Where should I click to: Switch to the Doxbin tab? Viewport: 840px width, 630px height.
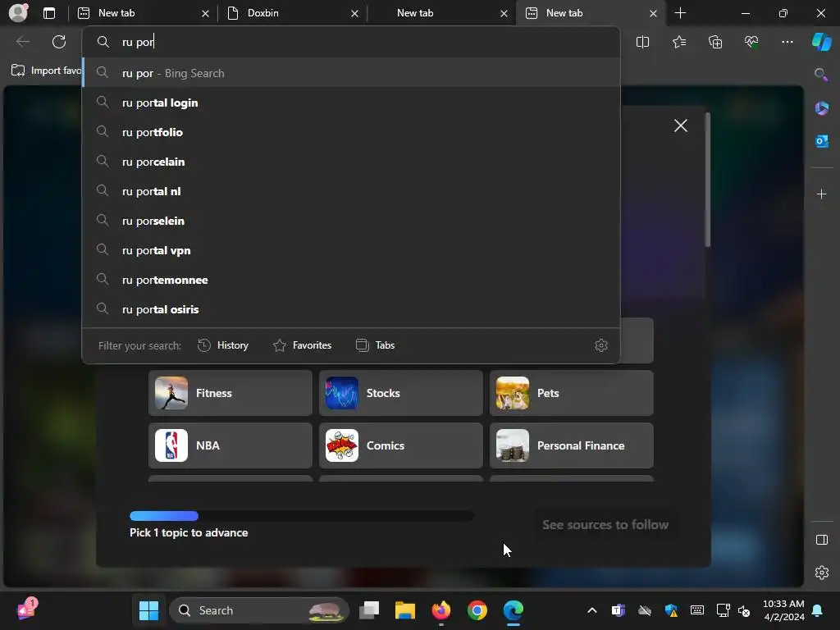click(x=291, y=13)
